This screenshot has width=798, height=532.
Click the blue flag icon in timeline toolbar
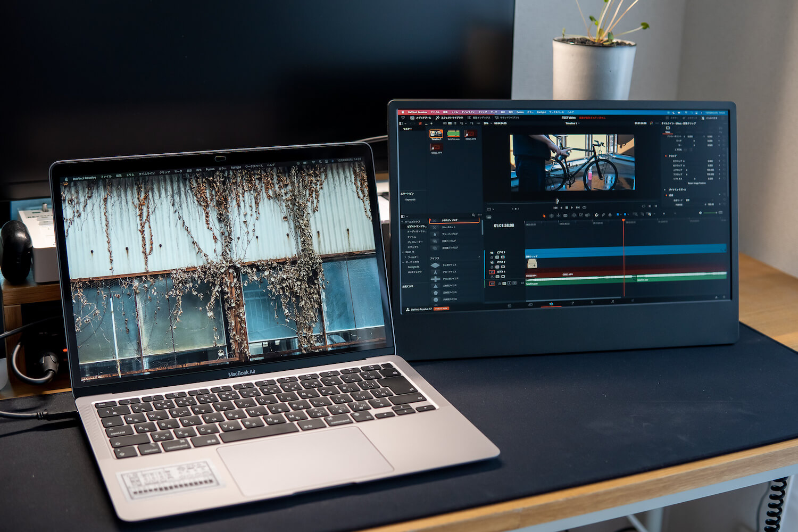(x=618, y=214)
